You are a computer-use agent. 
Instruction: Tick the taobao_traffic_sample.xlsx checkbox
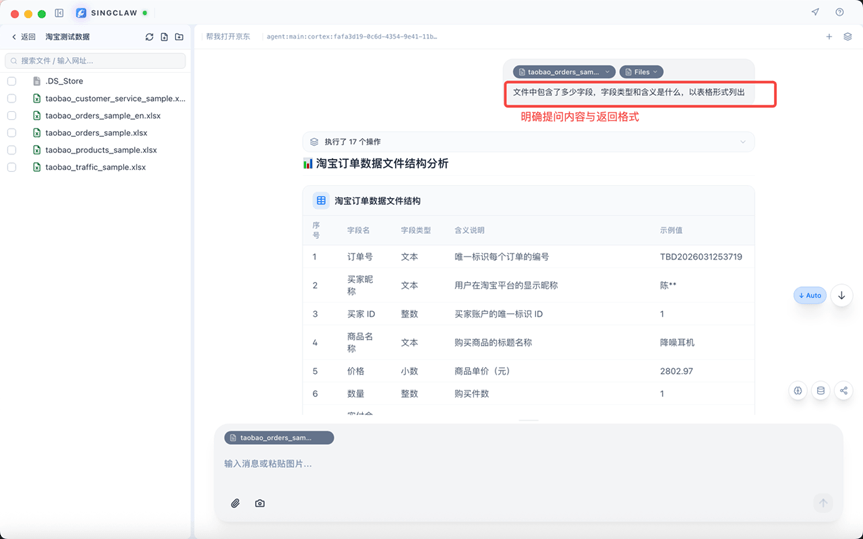tap(12, 167)
